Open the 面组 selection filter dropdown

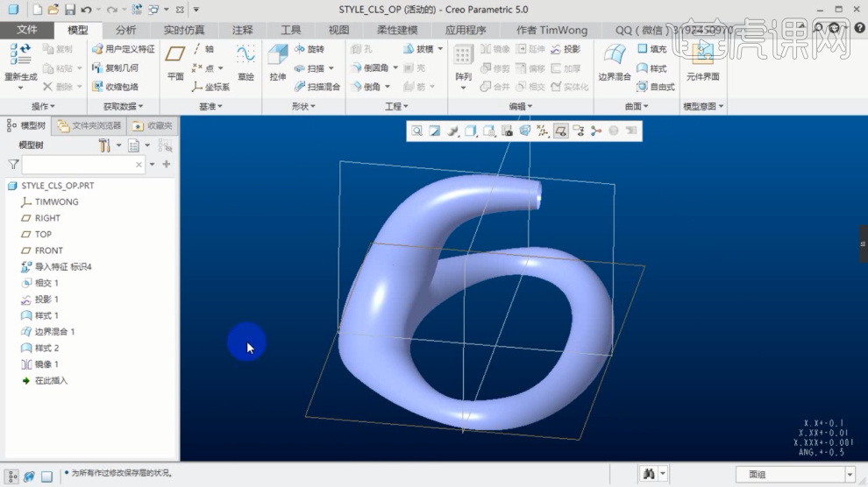849,474
